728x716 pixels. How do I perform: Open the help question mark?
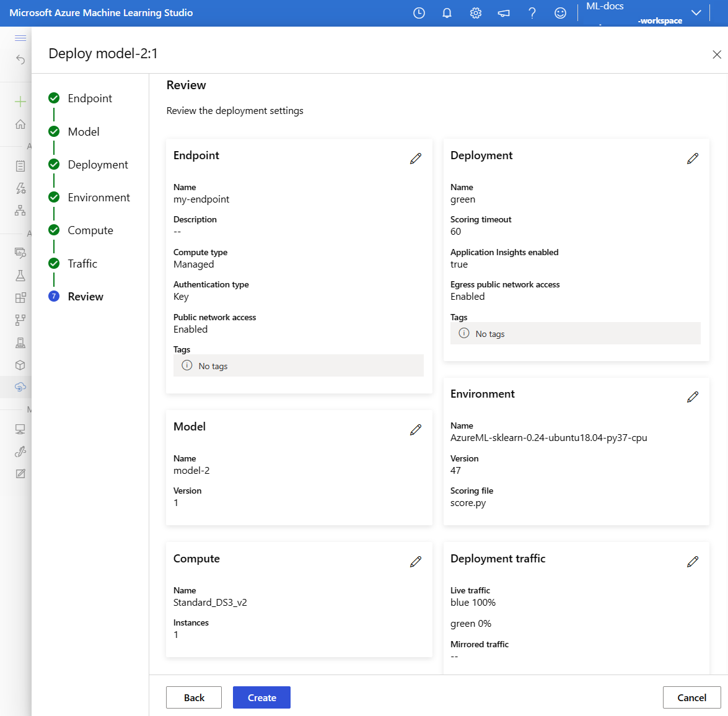[x=532, y=13]
